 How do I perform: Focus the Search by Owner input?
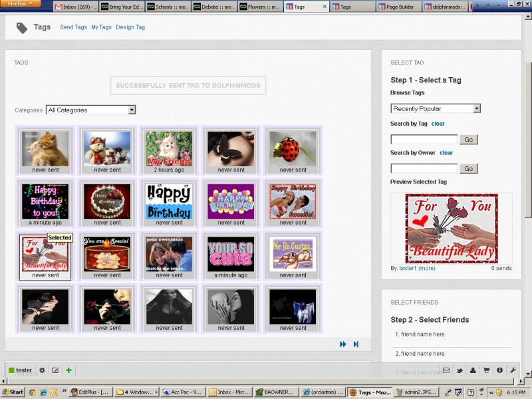[x=424, y=169]
